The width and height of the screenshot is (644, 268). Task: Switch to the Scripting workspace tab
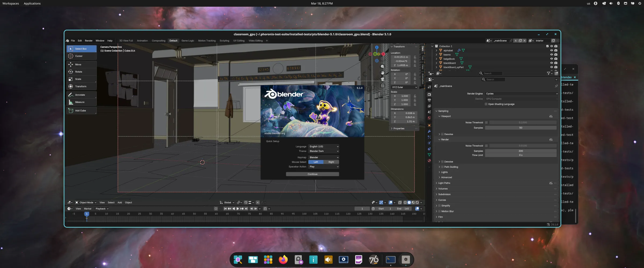[x=224, y=41]
